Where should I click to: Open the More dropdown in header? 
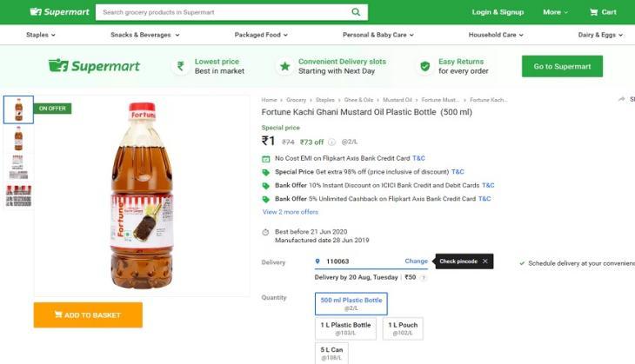tap(555, 12)
